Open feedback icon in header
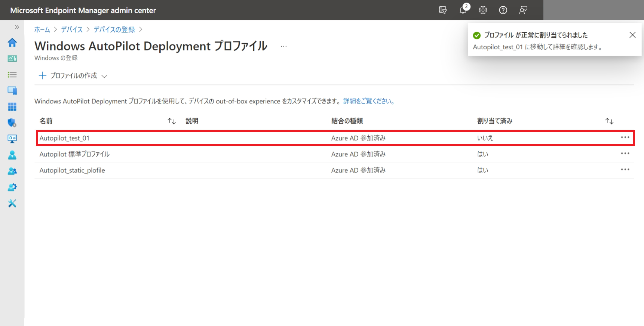The image size is (644, 326). 523,10
